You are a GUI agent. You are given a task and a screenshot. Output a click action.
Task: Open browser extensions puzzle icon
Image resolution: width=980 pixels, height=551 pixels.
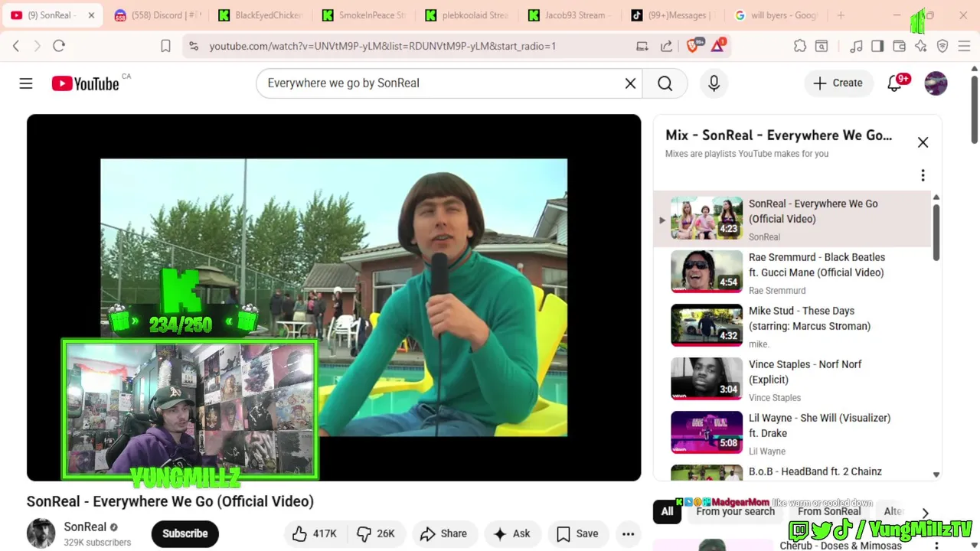click(800, 46)
